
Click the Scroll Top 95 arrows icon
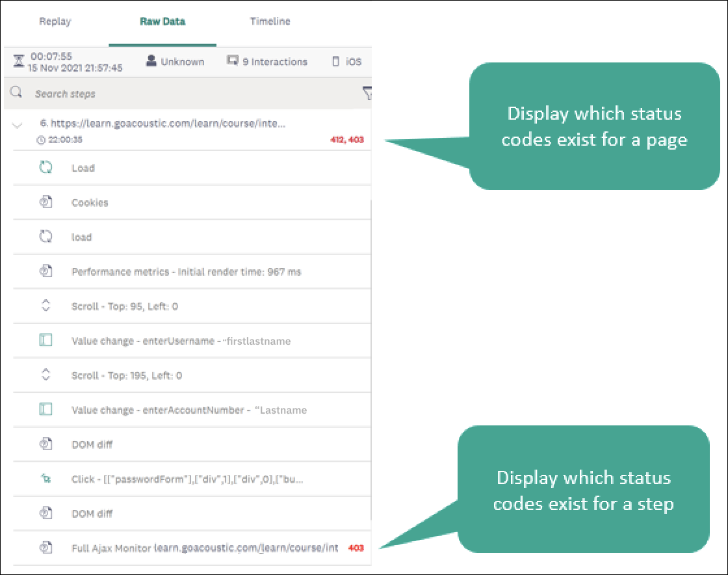[x=45, y=306]
